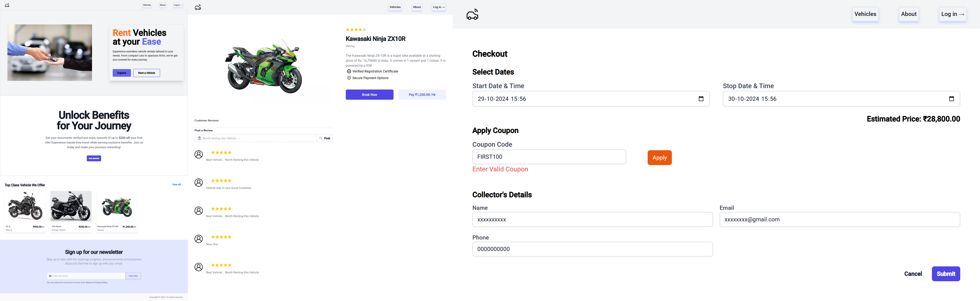The image size is (980, 301).
Task: Click the 'Nice One' review text
Action: (x=212, y=244)
